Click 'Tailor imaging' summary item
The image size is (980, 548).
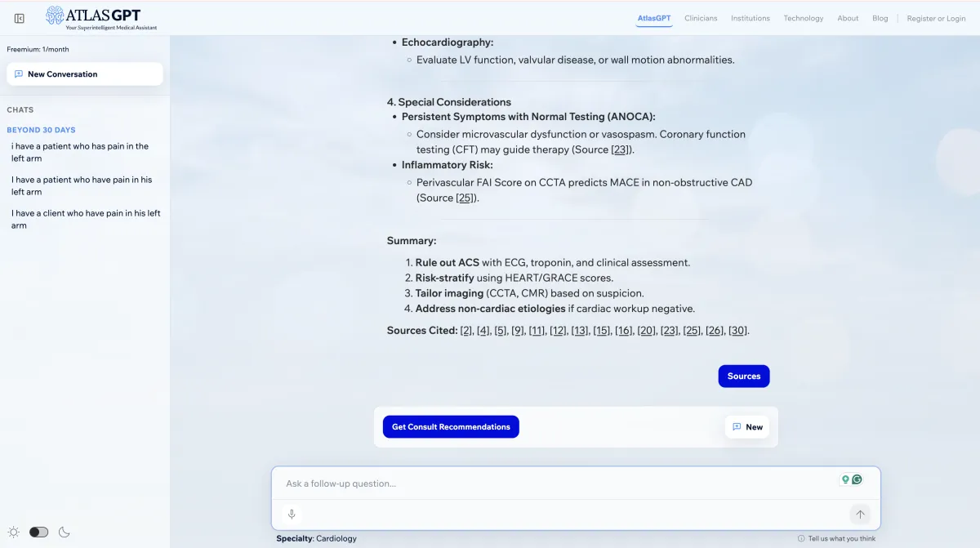coord(449,293)
